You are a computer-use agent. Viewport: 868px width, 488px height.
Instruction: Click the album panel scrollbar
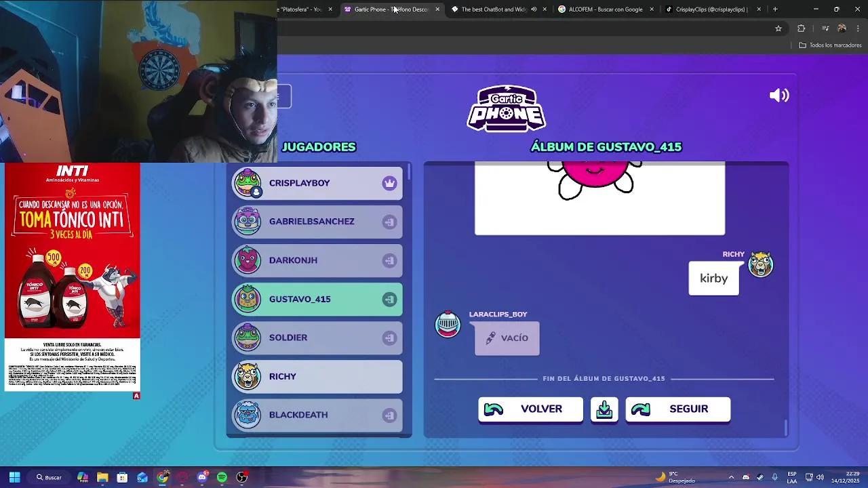pyautogui.click(x=786, y=428)
